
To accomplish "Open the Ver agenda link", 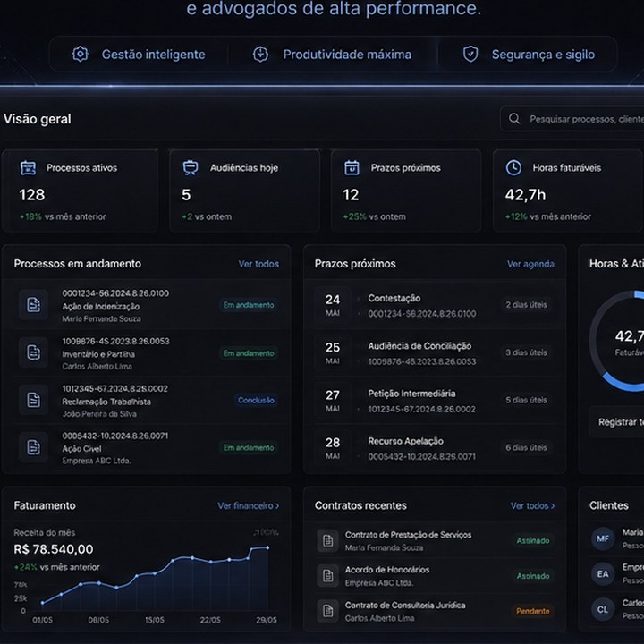I will click(x=530, y=264).
